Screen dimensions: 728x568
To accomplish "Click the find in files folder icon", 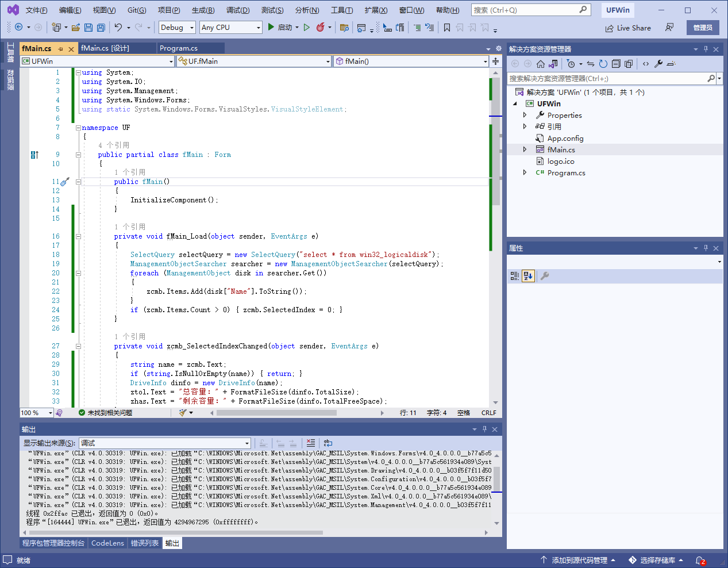I will [x=344, y=27].
